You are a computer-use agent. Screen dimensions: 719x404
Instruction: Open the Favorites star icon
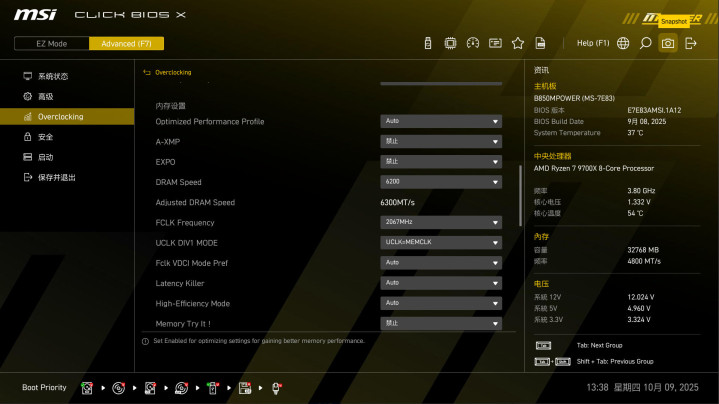coord(518,43)
